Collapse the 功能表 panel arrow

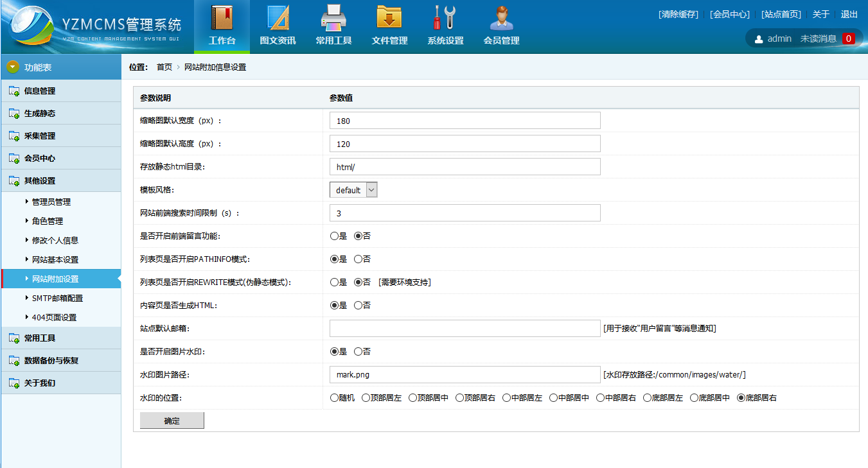click(13, 67)
